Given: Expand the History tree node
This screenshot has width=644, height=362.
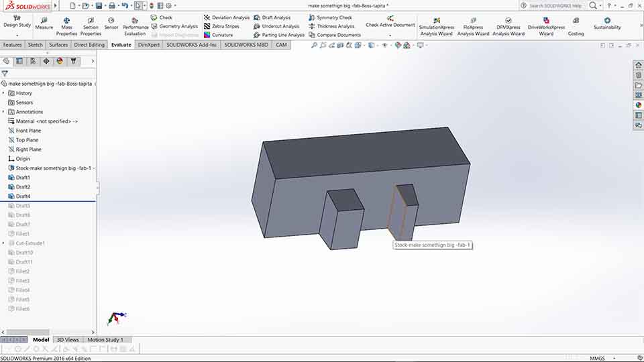Looking at the screenshot, I should coord(4,93).
